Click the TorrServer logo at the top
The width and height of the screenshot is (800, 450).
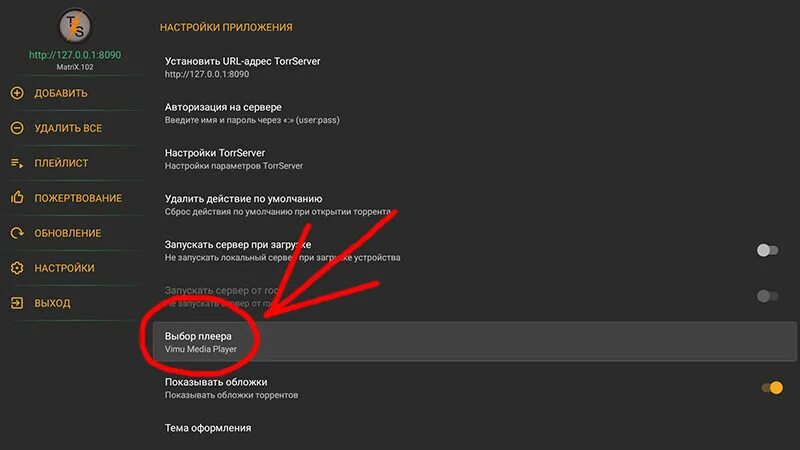point(75,26)
